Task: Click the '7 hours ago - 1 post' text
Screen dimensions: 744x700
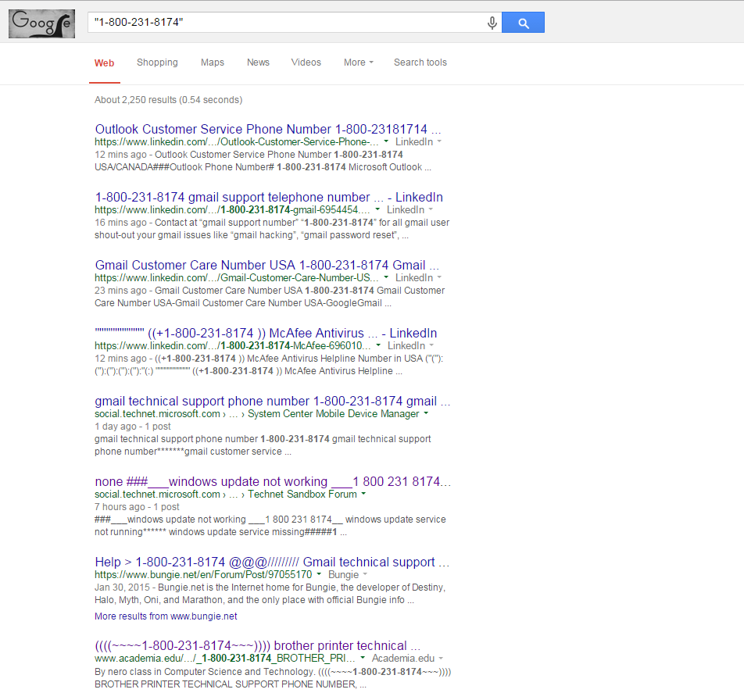Action: coord(137,506)
